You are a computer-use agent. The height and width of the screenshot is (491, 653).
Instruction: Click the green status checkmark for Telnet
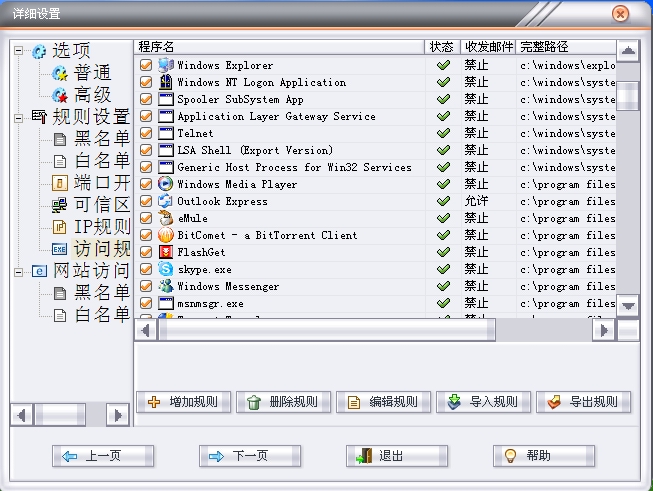click(x=443, y=133)
